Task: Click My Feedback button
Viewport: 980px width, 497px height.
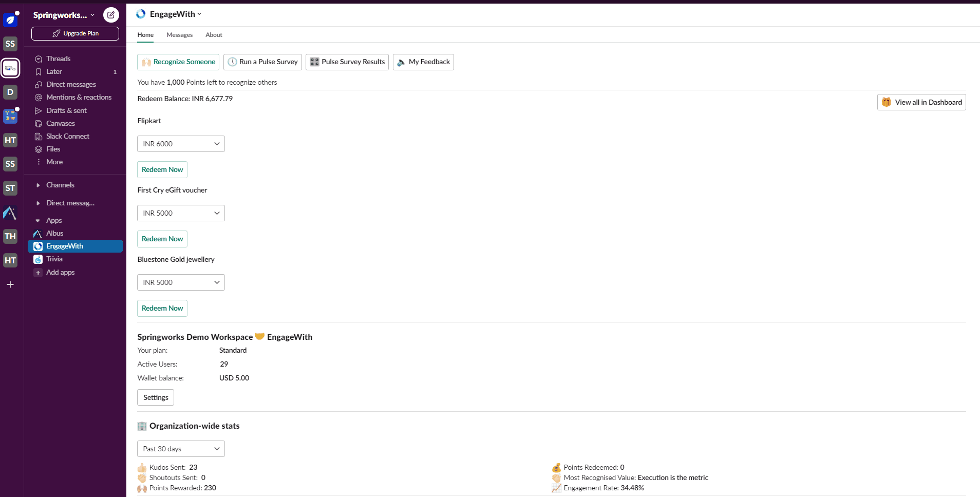Action: pos(423,62)
